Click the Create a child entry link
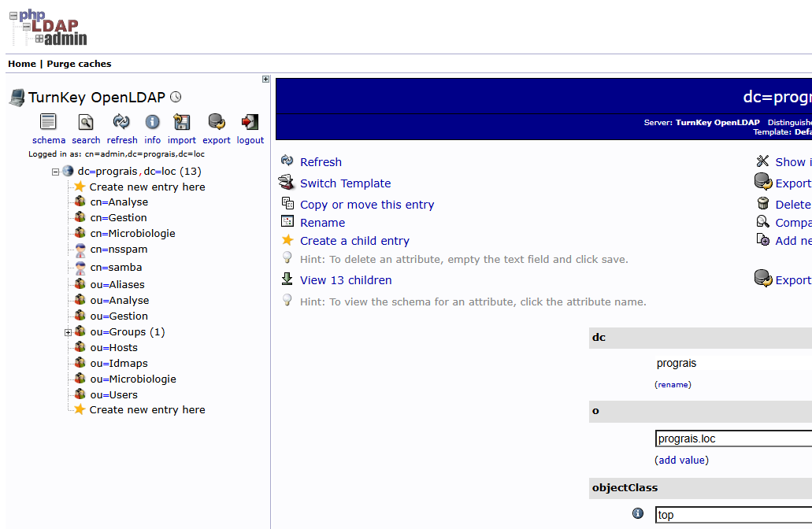 [354, 241]
